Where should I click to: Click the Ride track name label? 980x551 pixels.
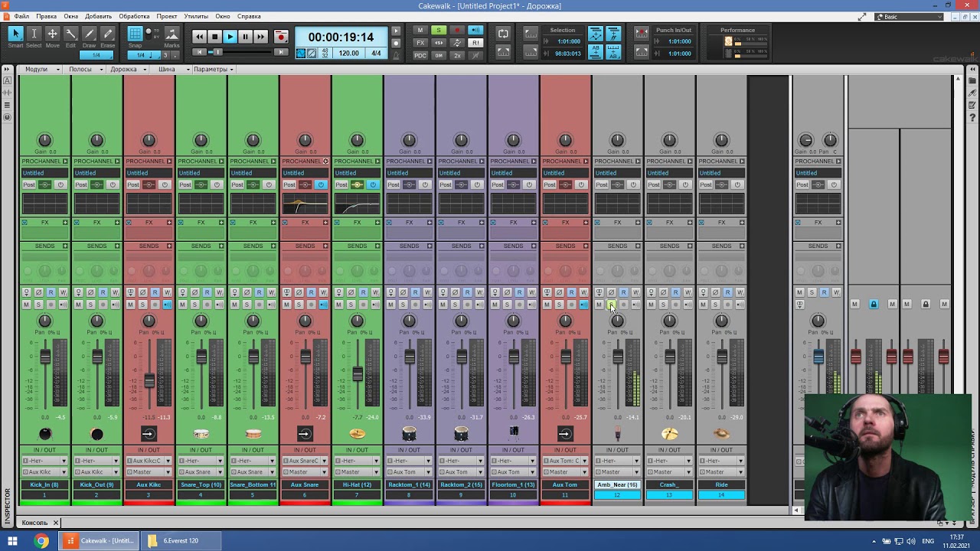pyautogui.click(x=721, y=484)
